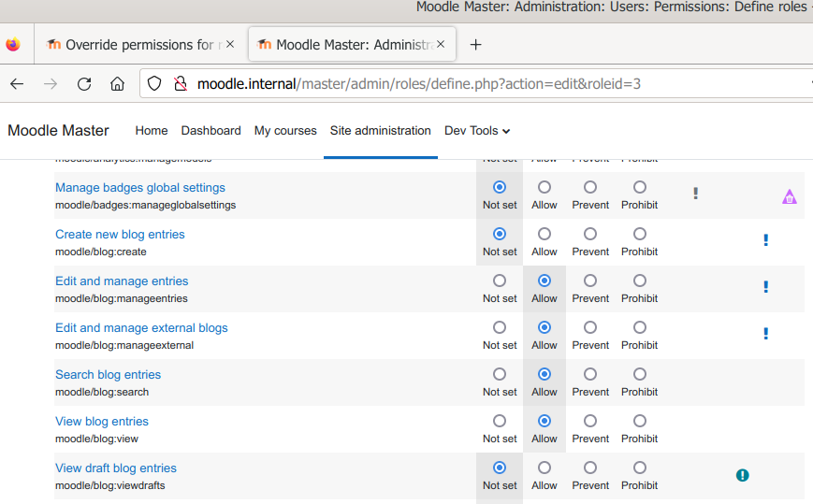This screenshot has height=504, width=813.
Task: Click the capability name moodle/blog:manageexternal
Action: pos(124,345)
